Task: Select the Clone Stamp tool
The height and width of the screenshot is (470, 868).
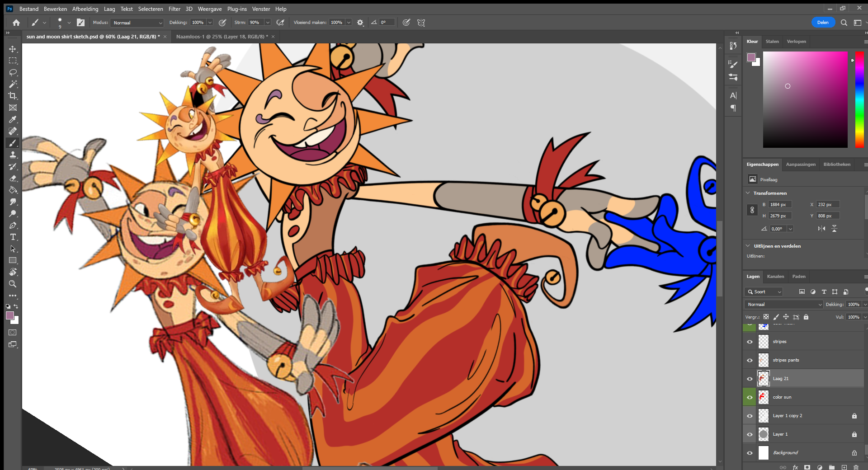Action: [x=13, y=155]
